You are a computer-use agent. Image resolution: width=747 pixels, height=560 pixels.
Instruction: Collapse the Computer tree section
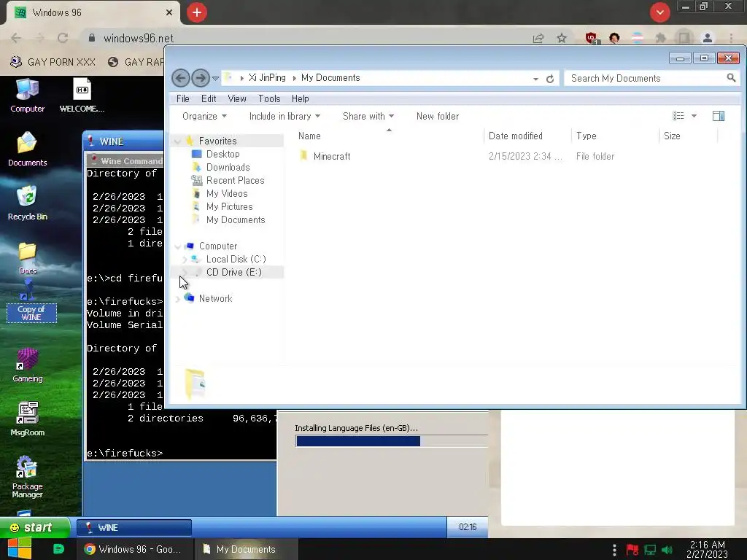click(177, 246)
